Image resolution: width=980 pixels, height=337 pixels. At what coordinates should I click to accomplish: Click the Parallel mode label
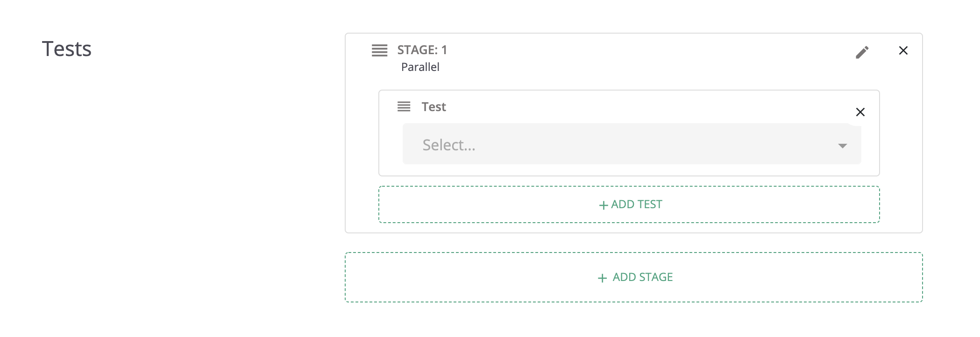420,67
